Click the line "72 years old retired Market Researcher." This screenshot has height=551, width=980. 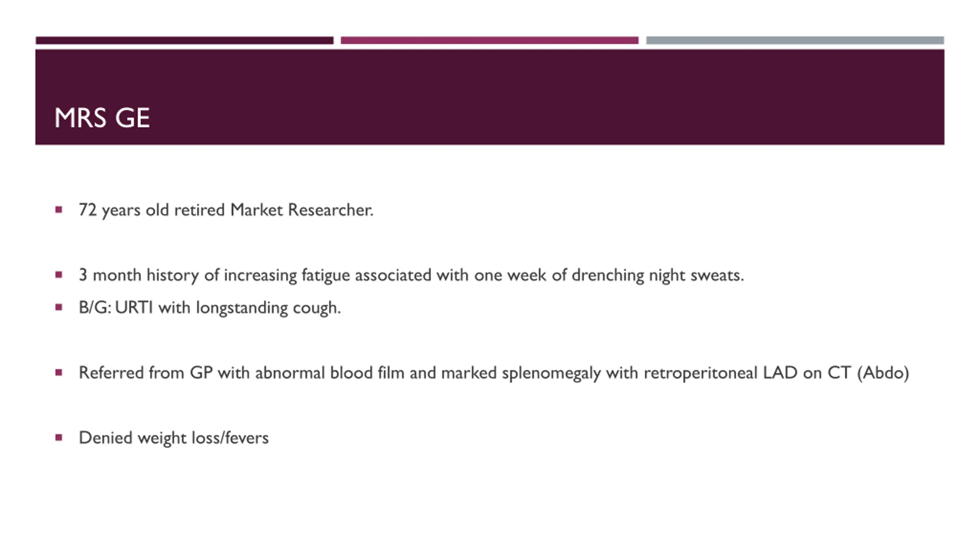point(226,210)
